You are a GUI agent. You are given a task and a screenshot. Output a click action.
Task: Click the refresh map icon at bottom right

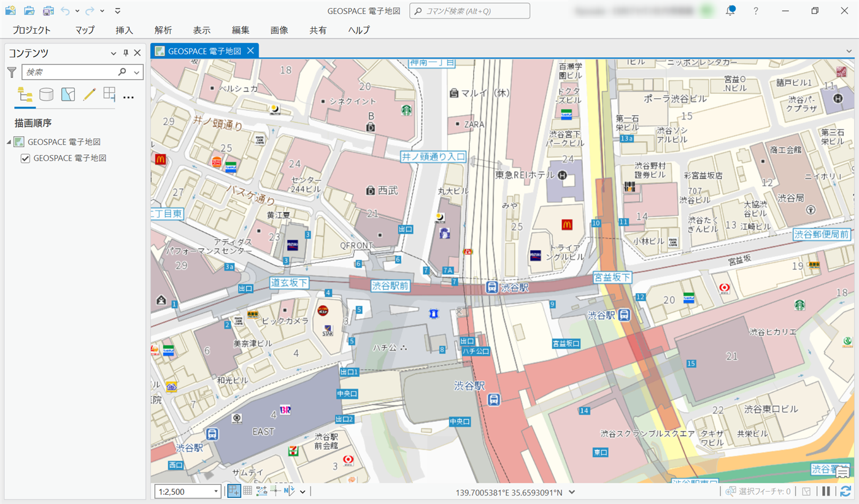[x=846, y=491]
